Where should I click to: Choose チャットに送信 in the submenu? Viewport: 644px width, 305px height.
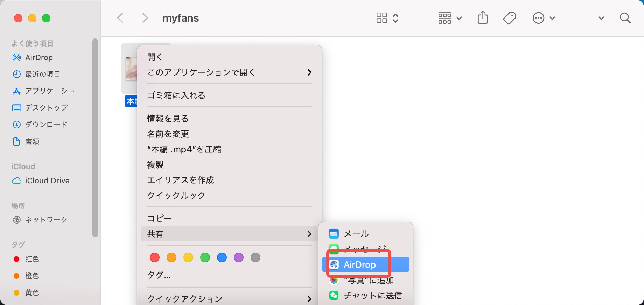pos(366,295)
